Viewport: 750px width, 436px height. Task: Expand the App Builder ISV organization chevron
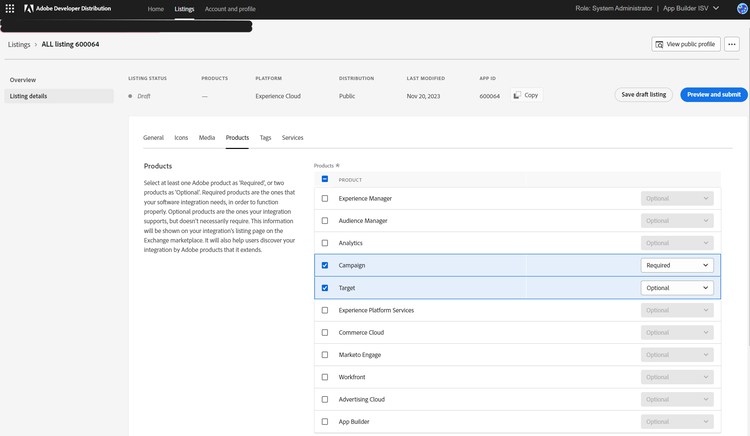coord(716,8)
